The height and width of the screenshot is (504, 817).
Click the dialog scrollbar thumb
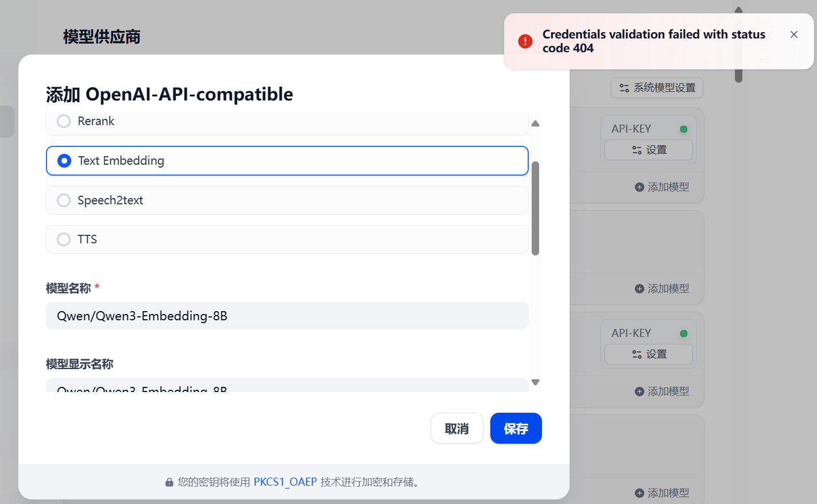[536, 208]
